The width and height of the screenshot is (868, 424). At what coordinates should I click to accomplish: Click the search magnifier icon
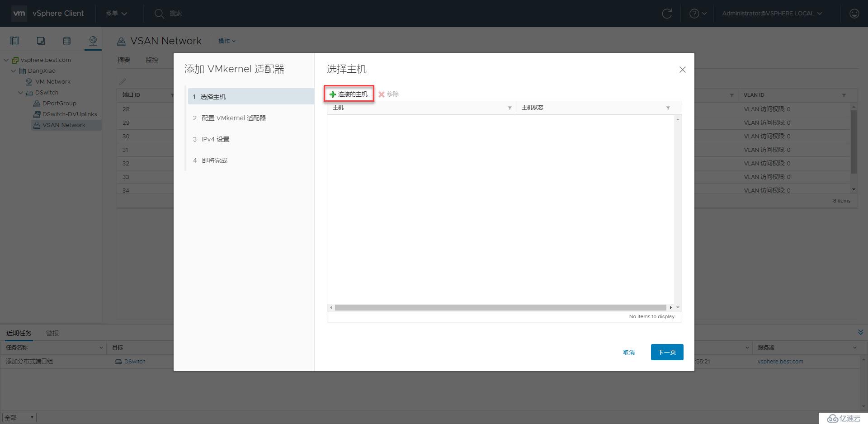[159, 14]
